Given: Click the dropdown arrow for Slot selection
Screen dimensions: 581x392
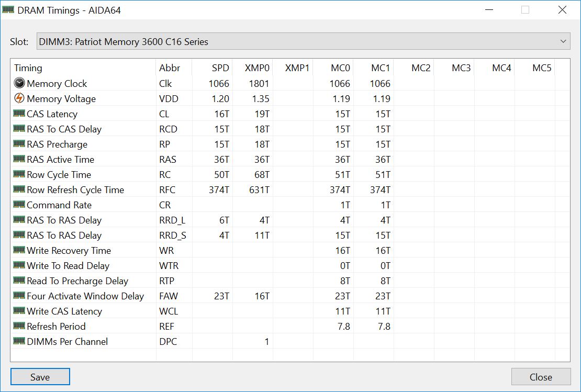Looking at the screenshot, I should pyautogui.click(x=563, y=41).
